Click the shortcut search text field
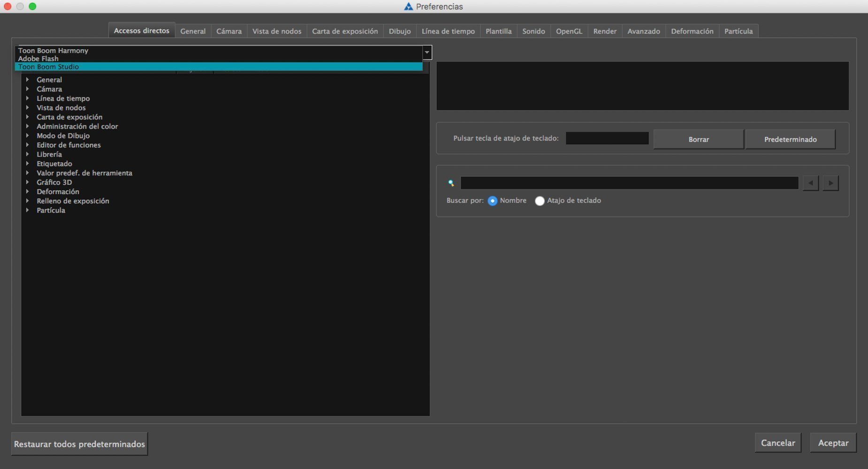Screen dimensions: 868x469 tap(629, 183)
